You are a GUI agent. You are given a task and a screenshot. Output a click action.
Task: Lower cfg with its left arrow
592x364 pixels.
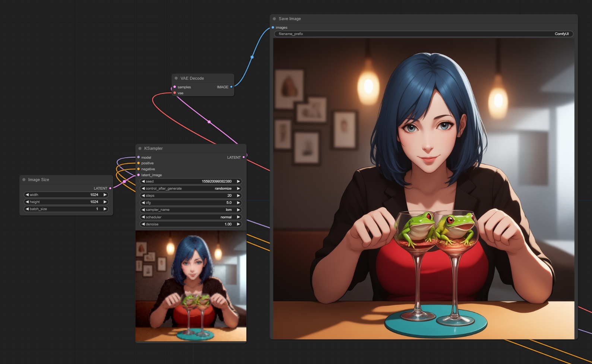(143, 203)
